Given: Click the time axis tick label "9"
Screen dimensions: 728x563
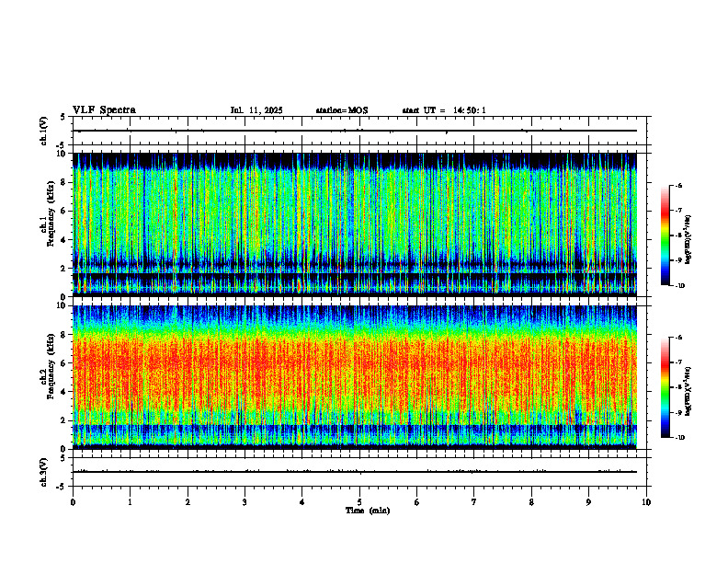Looking at the screenshot, I should (x=588, y=502).
